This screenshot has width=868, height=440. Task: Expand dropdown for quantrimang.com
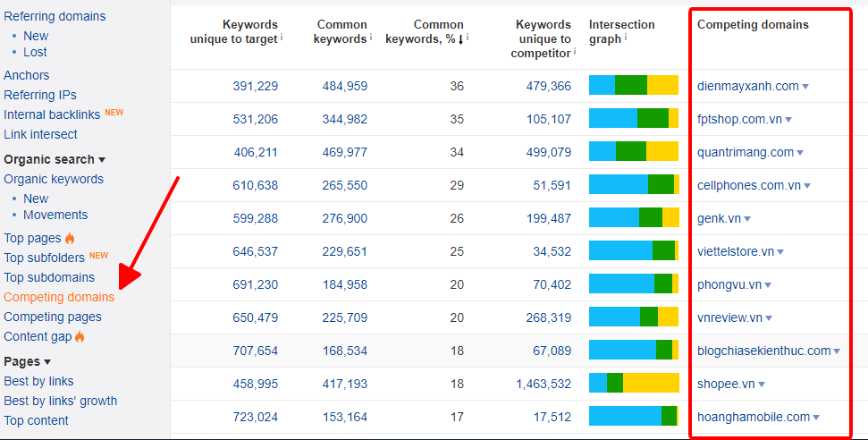point(800,154)
